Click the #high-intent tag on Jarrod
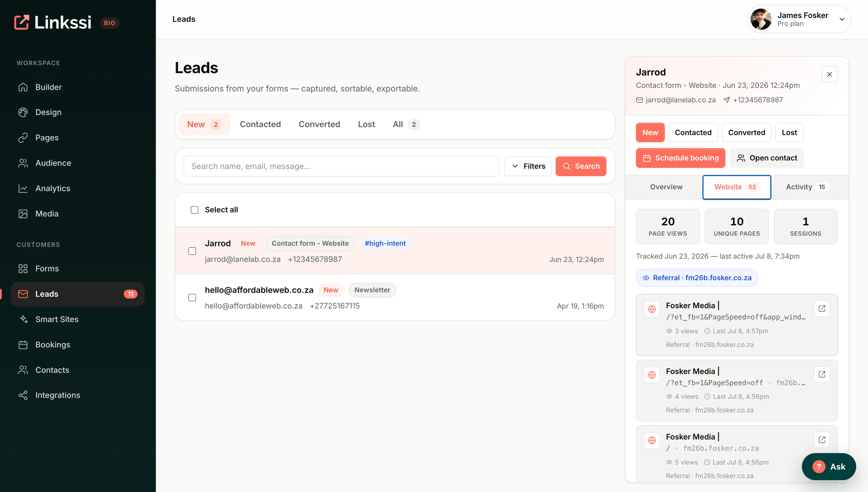 [385, 243]
